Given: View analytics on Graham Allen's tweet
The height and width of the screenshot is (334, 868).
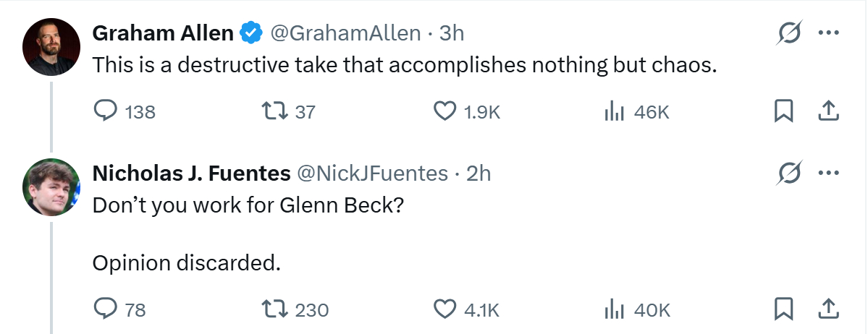Looking at the screenshot, I should (x=614, y=111).
